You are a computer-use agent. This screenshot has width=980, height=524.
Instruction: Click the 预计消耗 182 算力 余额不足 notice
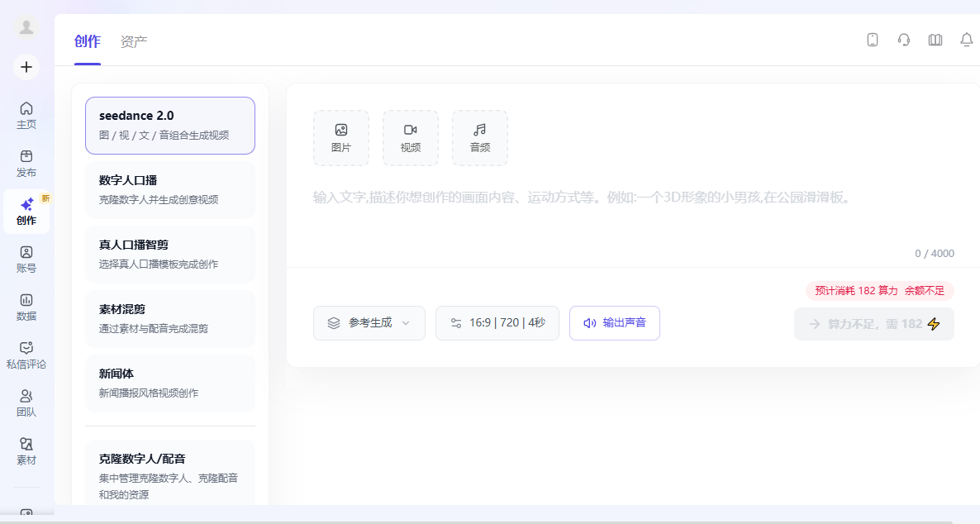point(880,291)
